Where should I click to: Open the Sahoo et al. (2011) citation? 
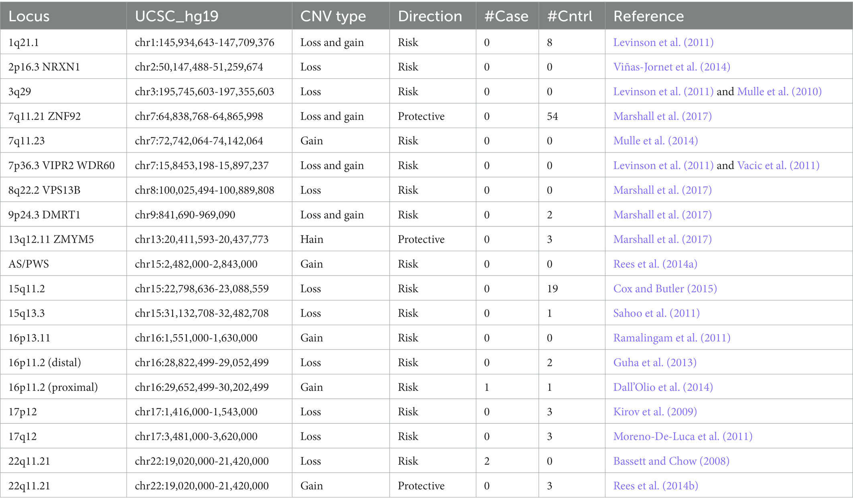(x=656, y=313)
